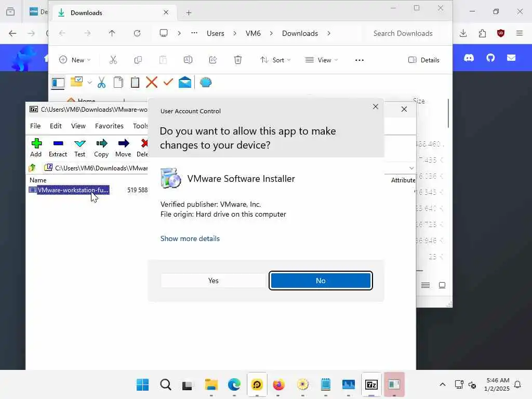
Task: Switch Explorer to large thumbnails view icon
Action: click(442, 285)
